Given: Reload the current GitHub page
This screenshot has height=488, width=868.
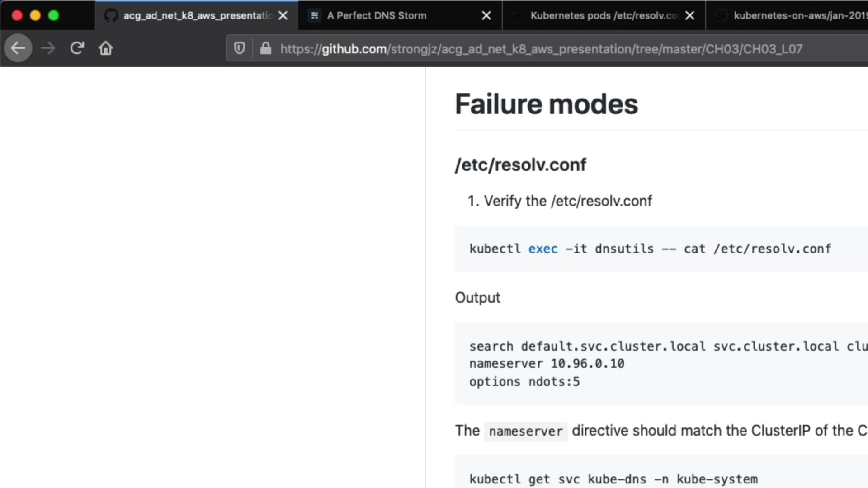Looking at the screenshot, I should click(x=77, y=48).
